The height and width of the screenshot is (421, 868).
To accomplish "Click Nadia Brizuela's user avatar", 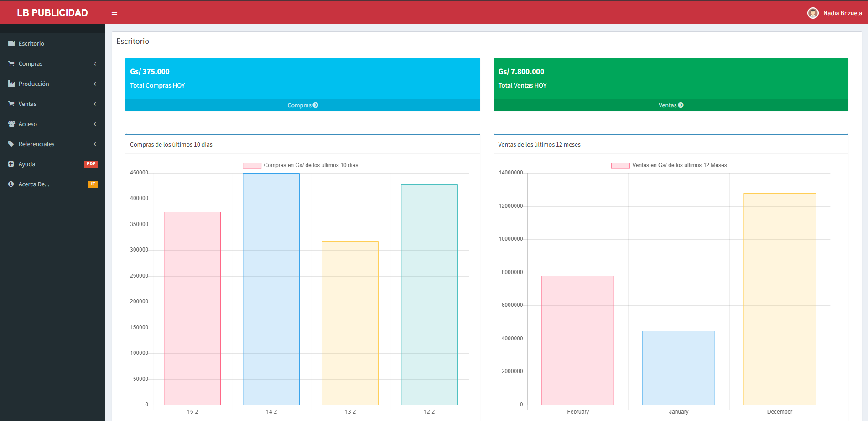I will pos(812,13).
